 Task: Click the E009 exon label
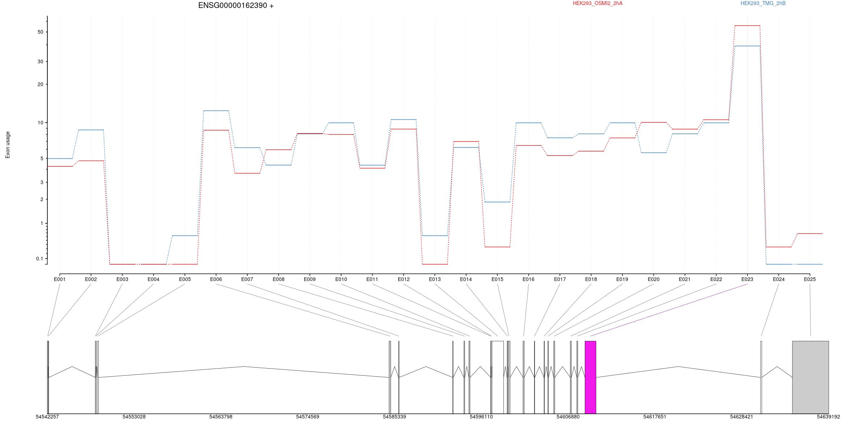point(310,279)
